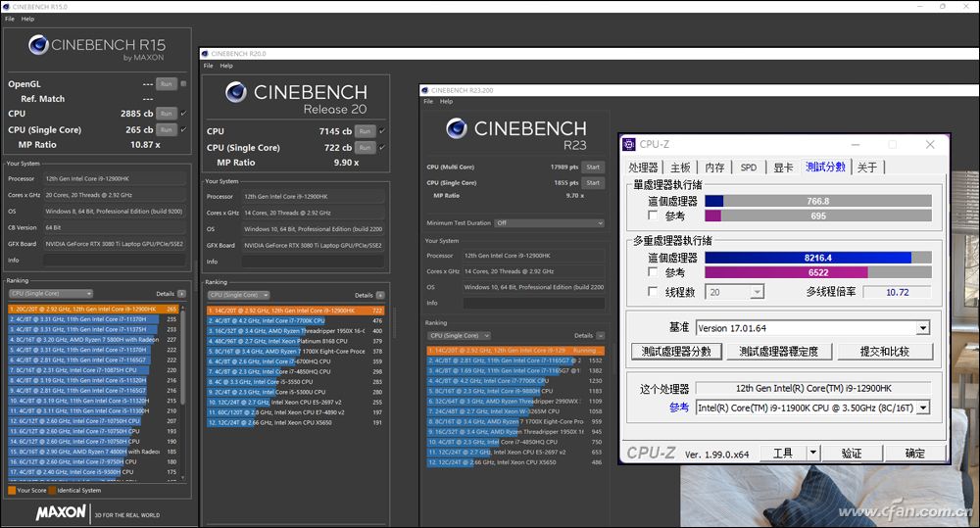Open the Help menu in Cinebench R15
Image resolution: width=980 pixels, height=528 pixels.
tap(27, 19)
